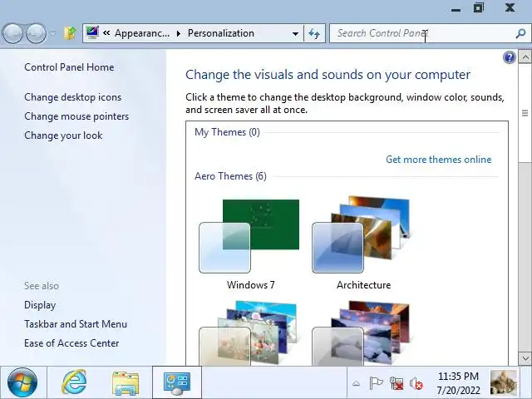Click the Refresh button next to address bar
The height and width of the screenshot is (399, 532).
pos(314,33)
